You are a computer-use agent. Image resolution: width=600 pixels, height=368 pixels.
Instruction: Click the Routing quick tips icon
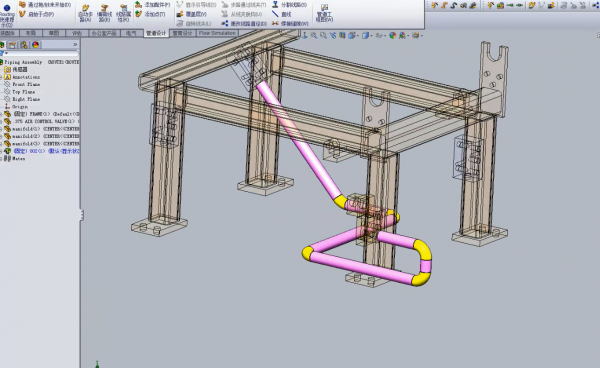(x=7, y=14)
